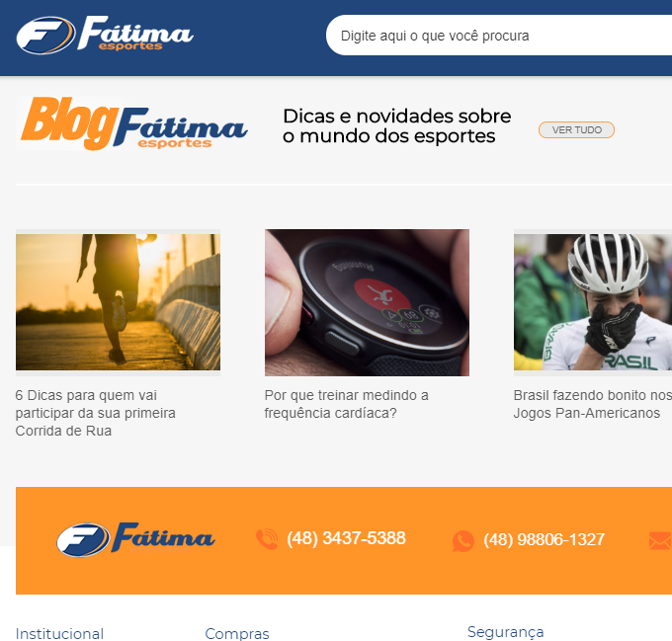The image size is (672, 641).
Task: Click the orange phone icon in footer
Action: click(x=267, y=539)
